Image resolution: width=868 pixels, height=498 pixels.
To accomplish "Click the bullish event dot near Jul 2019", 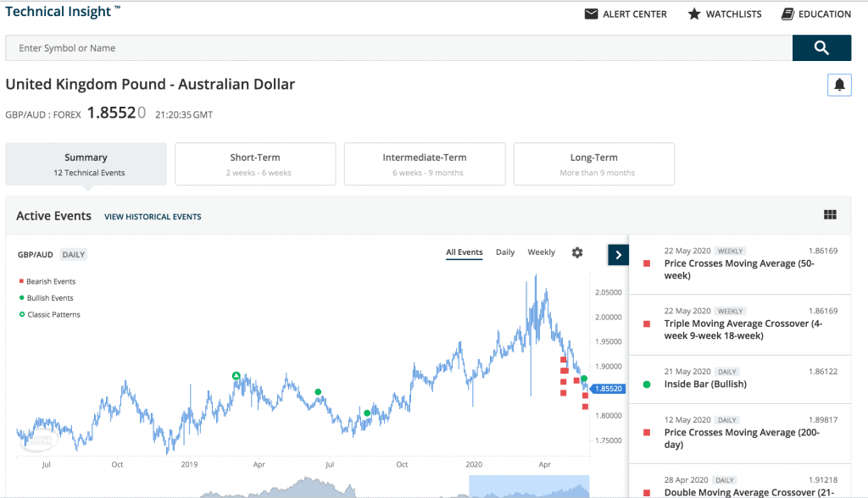I will click(x=318, y=392).
